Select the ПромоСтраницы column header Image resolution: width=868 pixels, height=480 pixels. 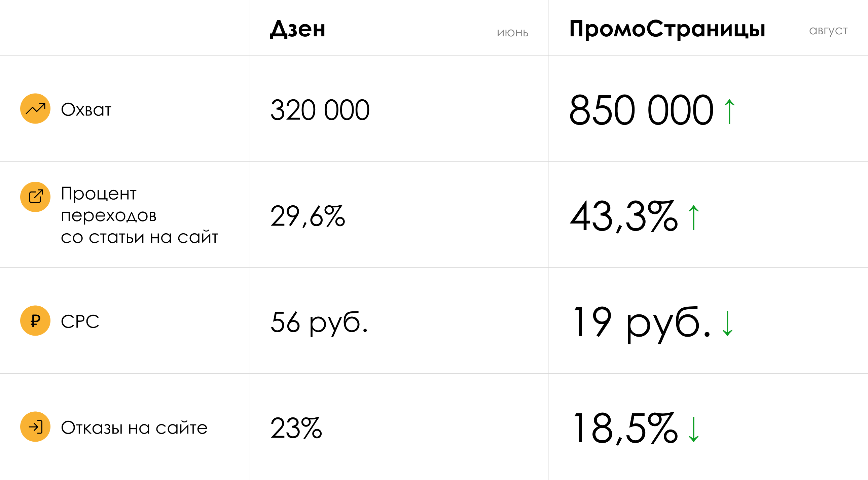coord(667,29)
